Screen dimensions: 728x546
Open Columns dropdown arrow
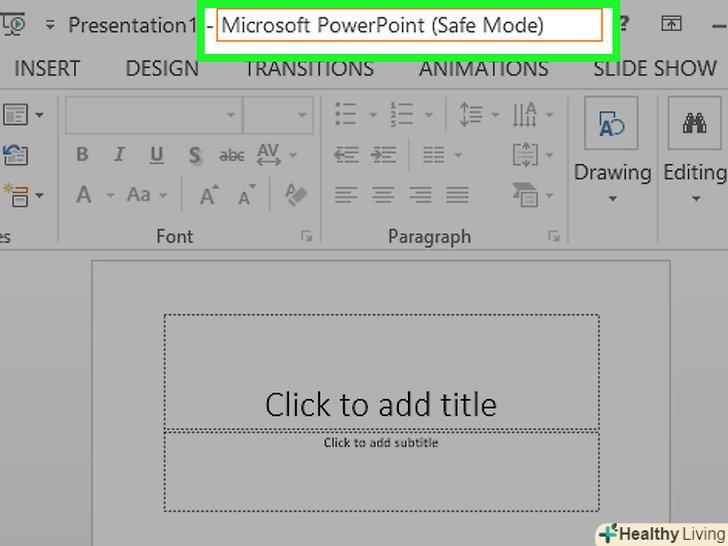pyautogui.click(x=458, y=155)
